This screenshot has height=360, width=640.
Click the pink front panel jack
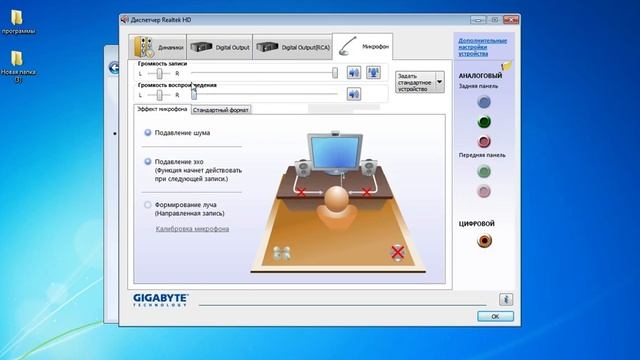tap(484, 191)
